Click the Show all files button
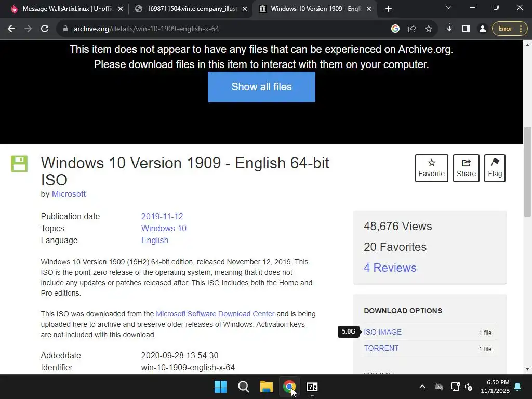The image size is (532, 399). 261,87
